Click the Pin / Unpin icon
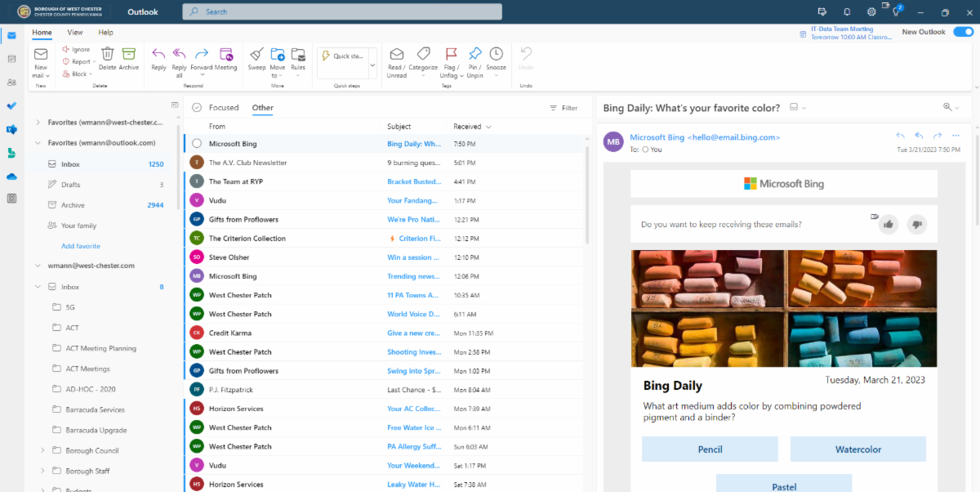This screenshot has width=980, height=492. pyautogui.click(x=474, y=55)
